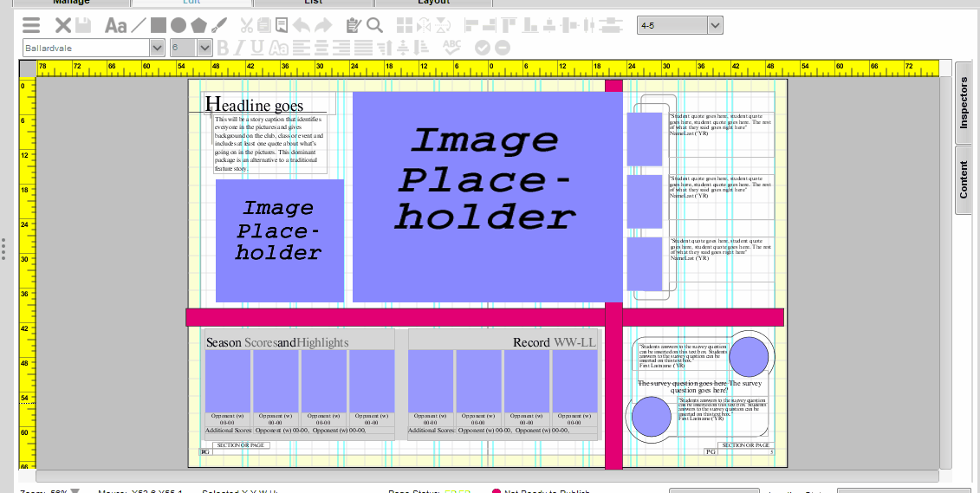Click the left panel drag handle dots
Screen dimensions: 980x493
(3, 248)
